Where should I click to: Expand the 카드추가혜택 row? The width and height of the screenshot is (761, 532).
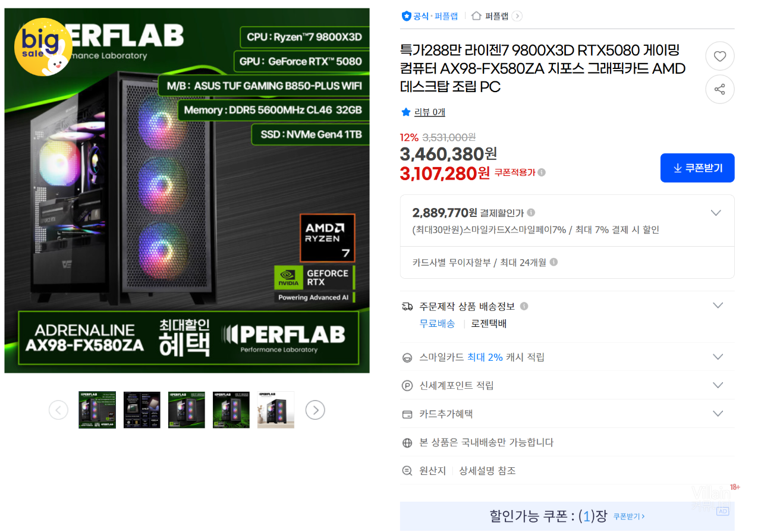pyautogui.click(x=718, y=414)
